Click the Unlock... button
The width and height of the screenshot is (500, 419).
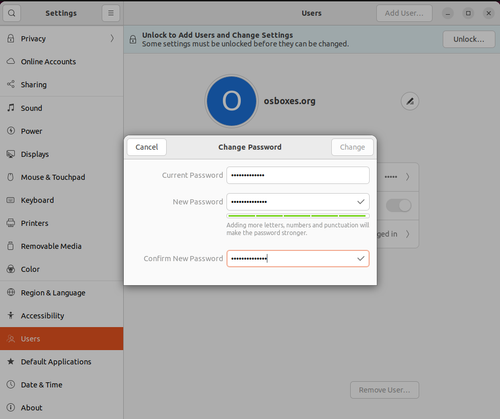[x=469, y=39]
